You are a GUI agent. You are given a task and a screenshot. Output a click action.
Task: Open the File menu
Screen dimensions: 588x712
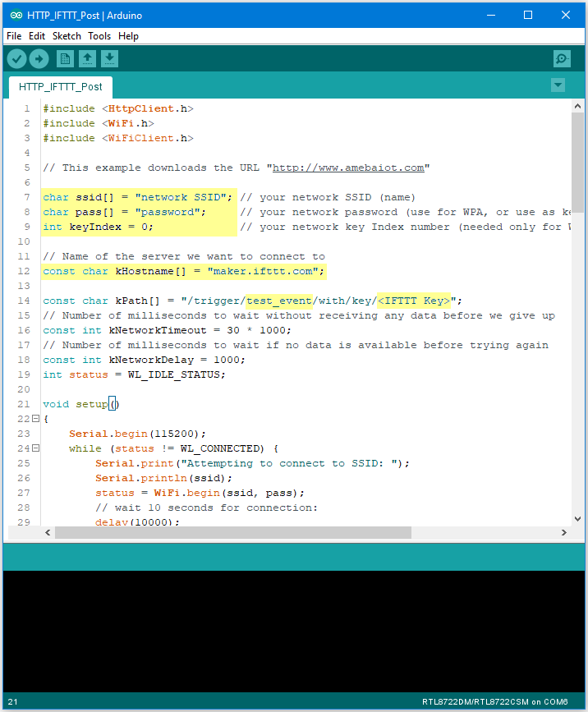14,36
